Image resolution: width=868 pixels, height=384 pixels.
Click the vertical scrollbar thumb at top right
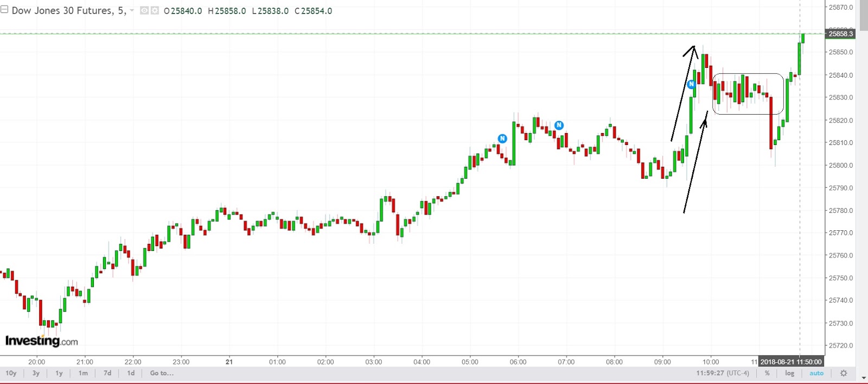[864, 15]
